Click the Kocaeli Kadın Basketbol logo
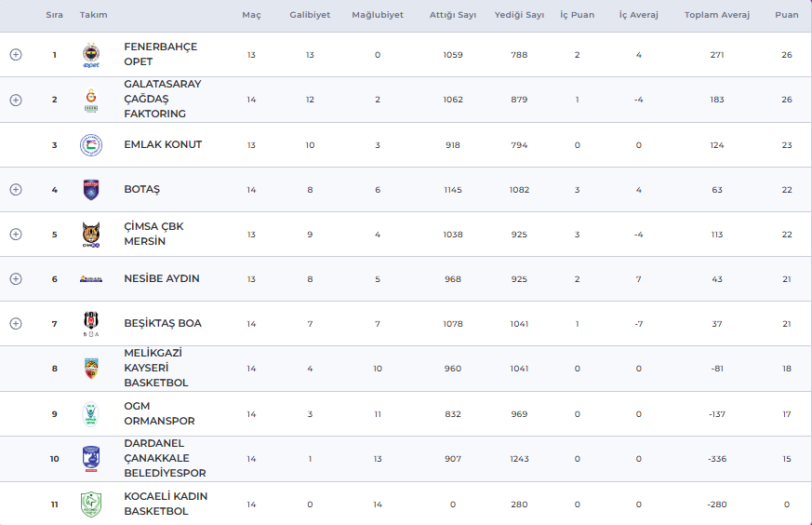Viewport: 812px width, 525px height. [90, 505]
